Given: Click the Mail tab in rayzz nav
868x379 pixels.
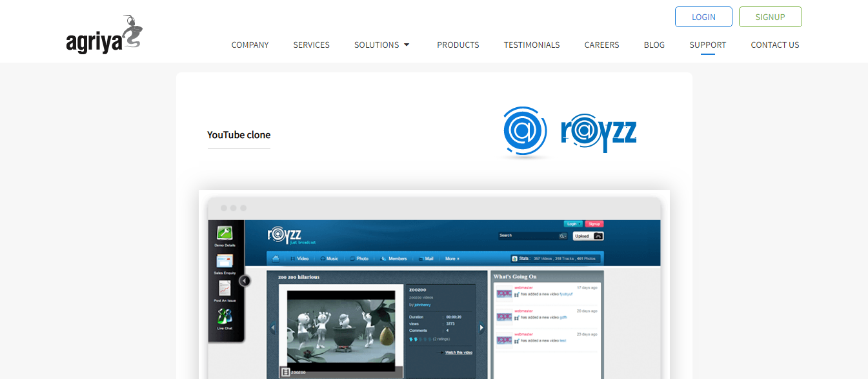Looking at the screenshot, I should [426, 259].
